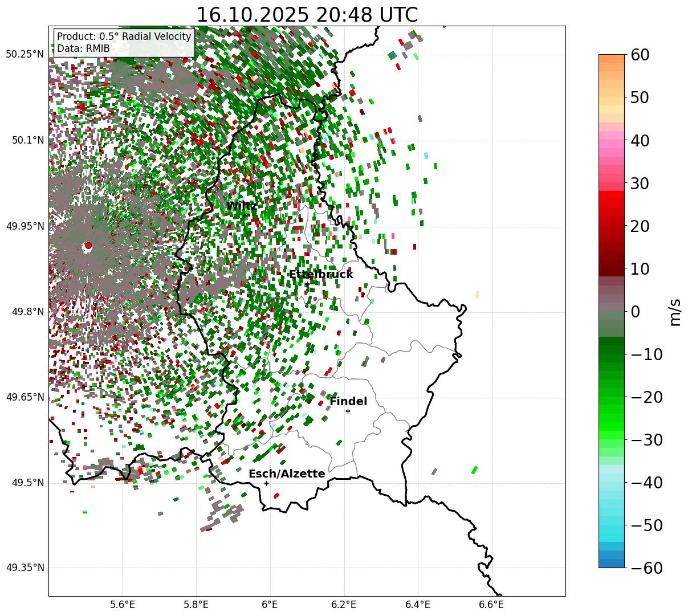Click the 5.6°E longitude label
This screenshot has width=688, height=616.
pos(123,605)
